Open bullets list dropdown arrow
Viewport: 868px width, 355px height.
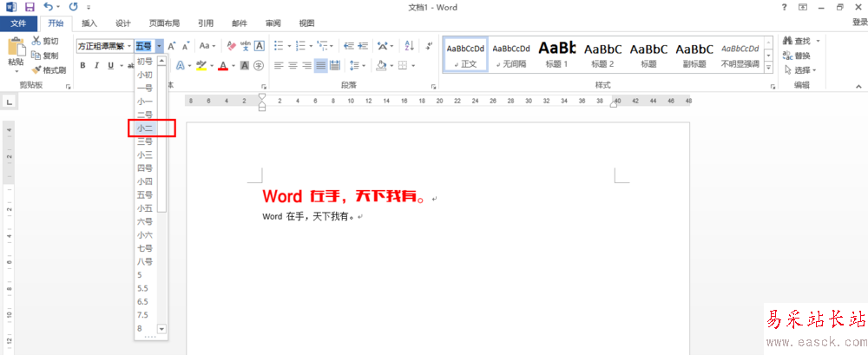tap(289, 45)
